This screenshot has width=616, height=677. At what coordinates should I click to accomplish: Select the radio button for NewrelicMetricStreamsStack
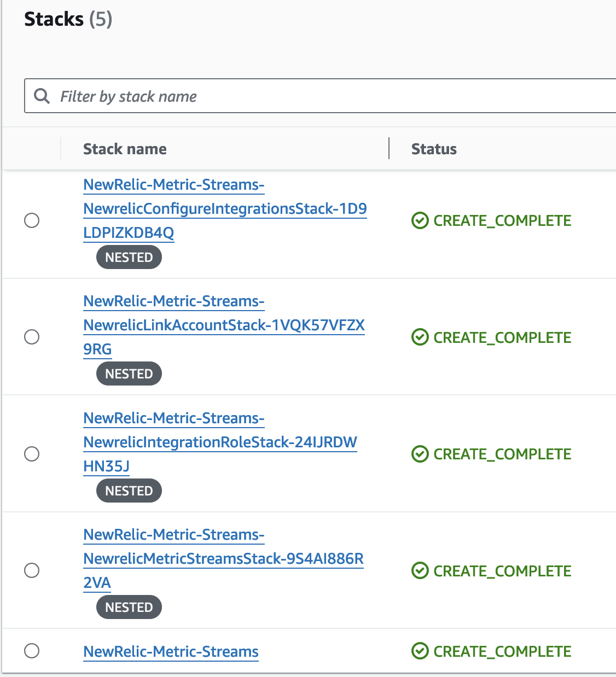pyautogui.click(x=32, y=570)
